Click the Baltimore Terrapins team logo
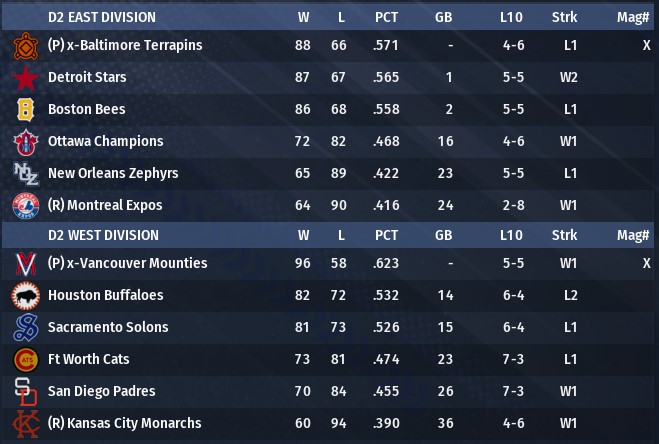This screenshot has height=444, width=659. coord(25,46)
